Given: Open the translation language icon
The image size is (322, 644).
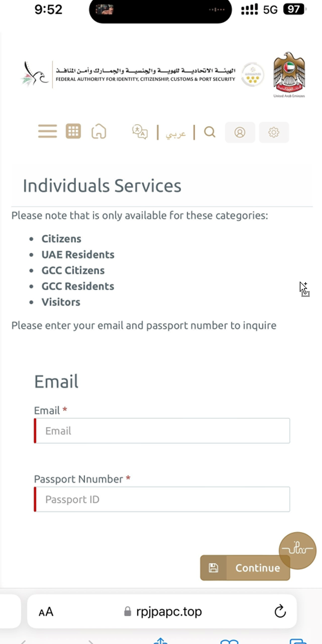Looking at the screenshot, I should tap(140, 132).
